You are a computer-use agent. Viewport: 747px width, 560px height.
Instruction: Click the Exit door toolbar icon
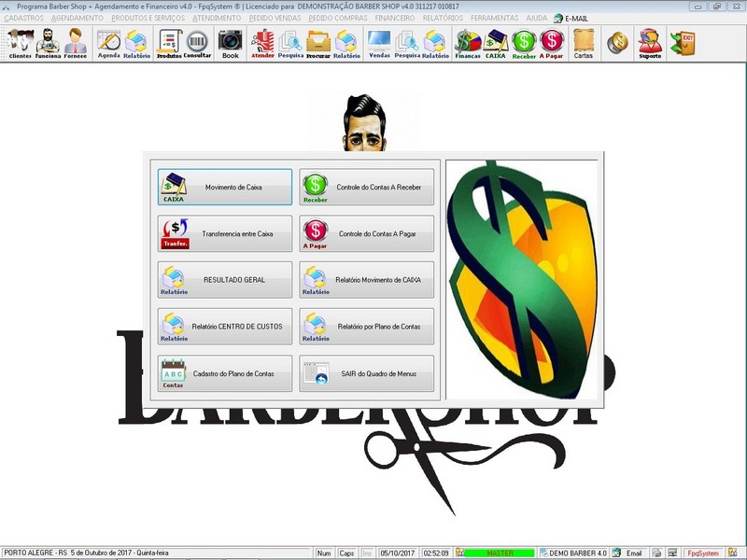[683, 44]
